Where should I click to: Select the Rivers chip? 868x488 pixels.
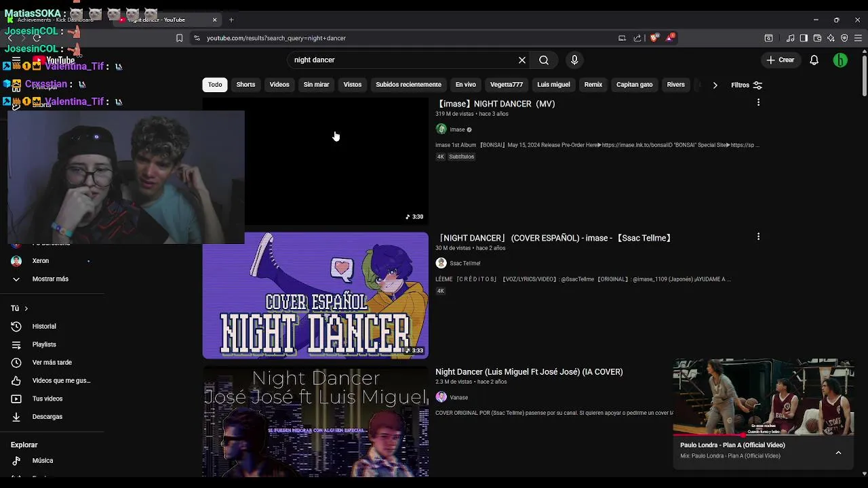pyautogui.click(x=676, y=85)
